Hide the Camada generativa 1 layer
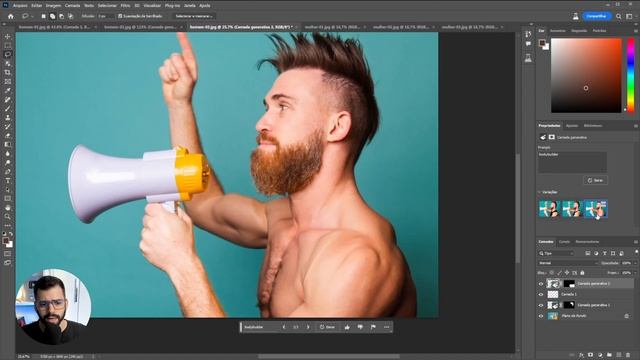 coord(541,305)
